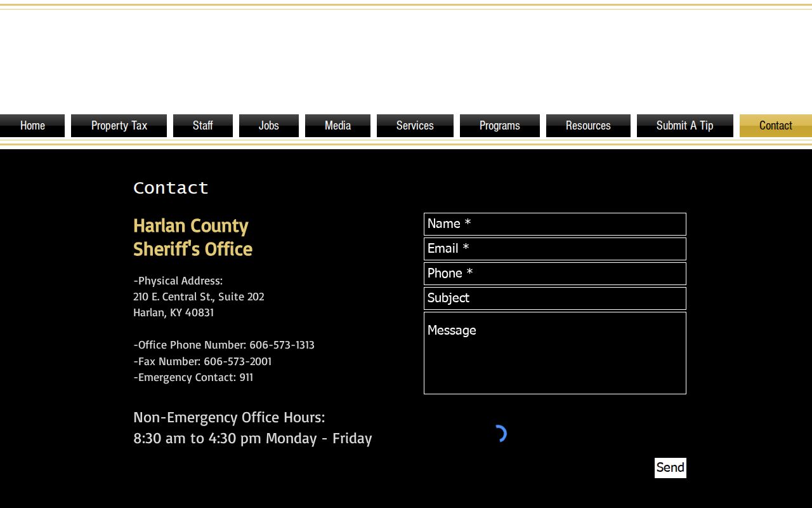The height and width of the screenshot is (508, 812).
Task: Select the Programs navigation item
Action: [500, 126]
